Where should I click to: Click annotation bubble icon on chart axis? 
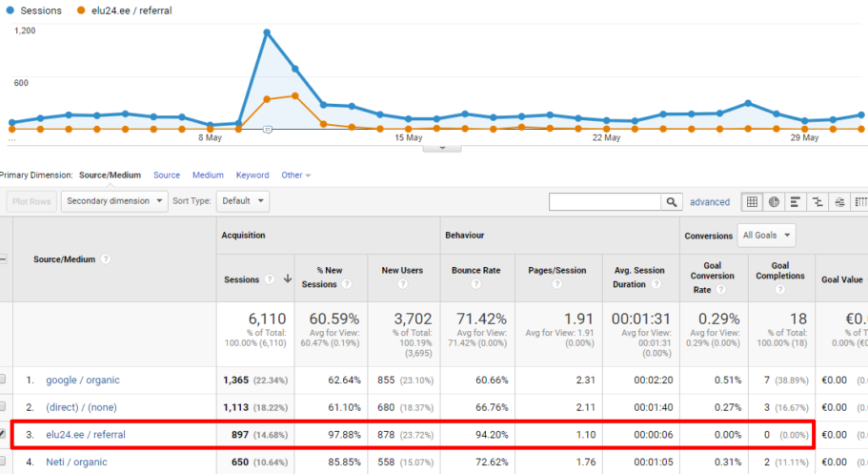click(x=268, y=130)
